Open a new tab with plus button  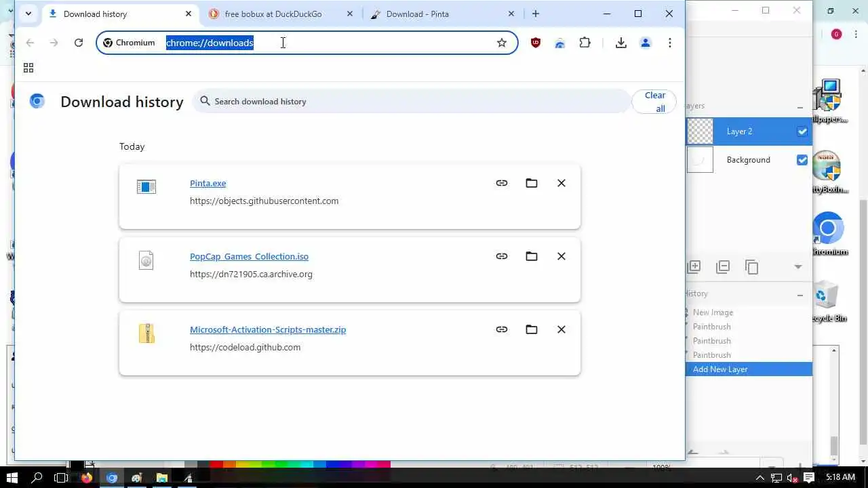click(536, 14)
